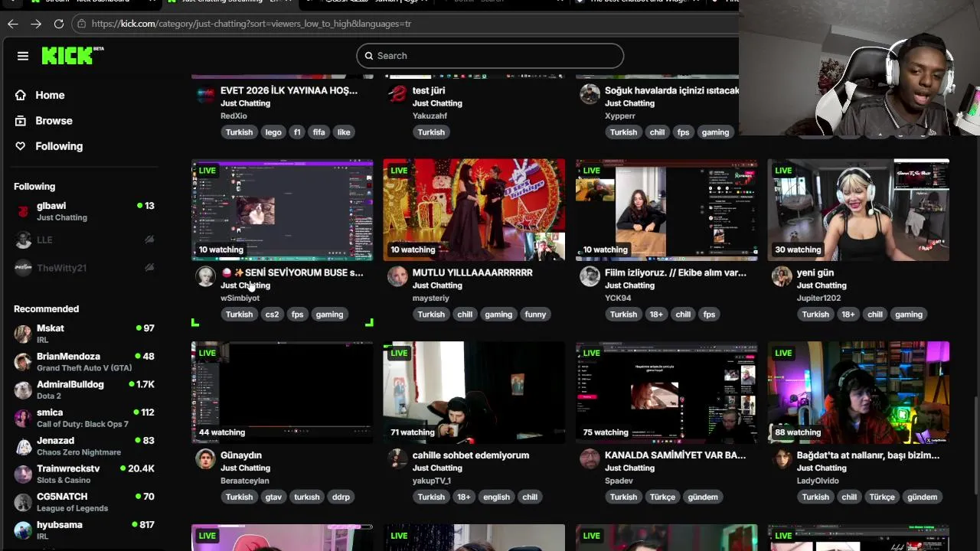Click the browser address bar URL
Image resolution: width=980 pixels, height=551 pixels.
pyautogui.click(x=251, y=24)
